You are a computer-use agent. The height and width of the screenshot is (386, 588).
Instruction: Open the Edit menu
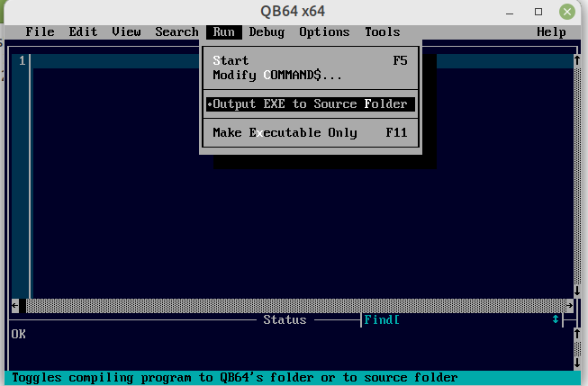[x=83, y=32]
